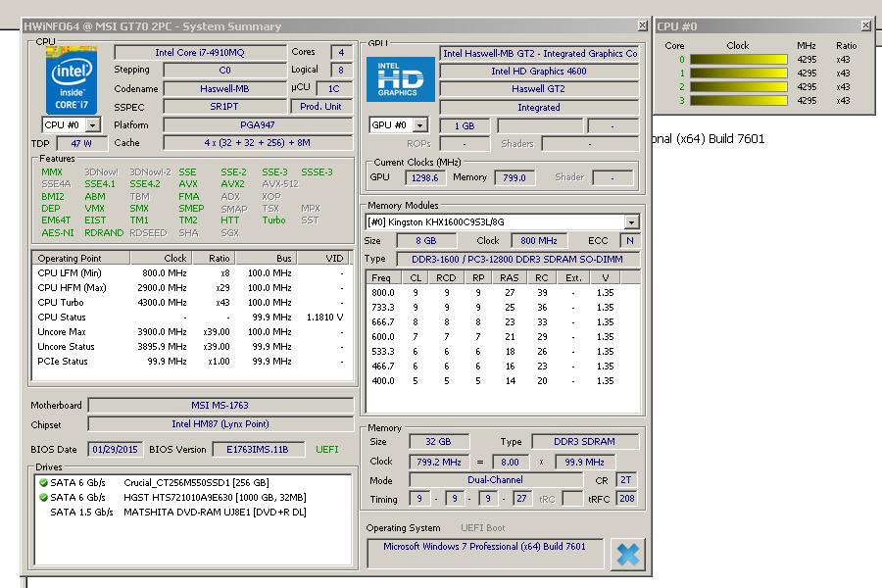Viewport: 882px width, 588px height.
Task: Click the Bus column header
Action: point(266,259)
